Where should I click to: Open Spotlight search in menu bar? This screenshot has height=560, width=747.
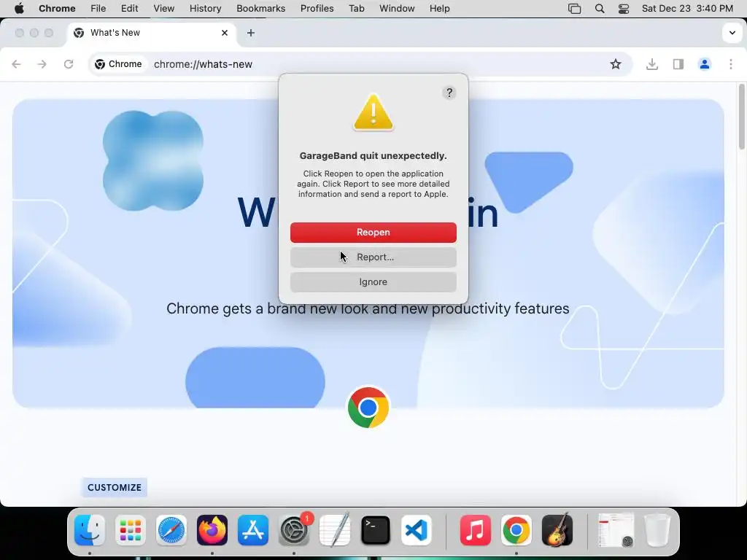(x=600, y=9)
